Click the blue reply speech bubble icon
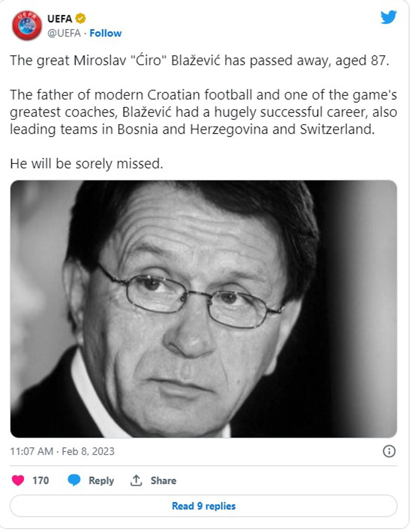Screen dimensions: 411x532 (74, 480)
